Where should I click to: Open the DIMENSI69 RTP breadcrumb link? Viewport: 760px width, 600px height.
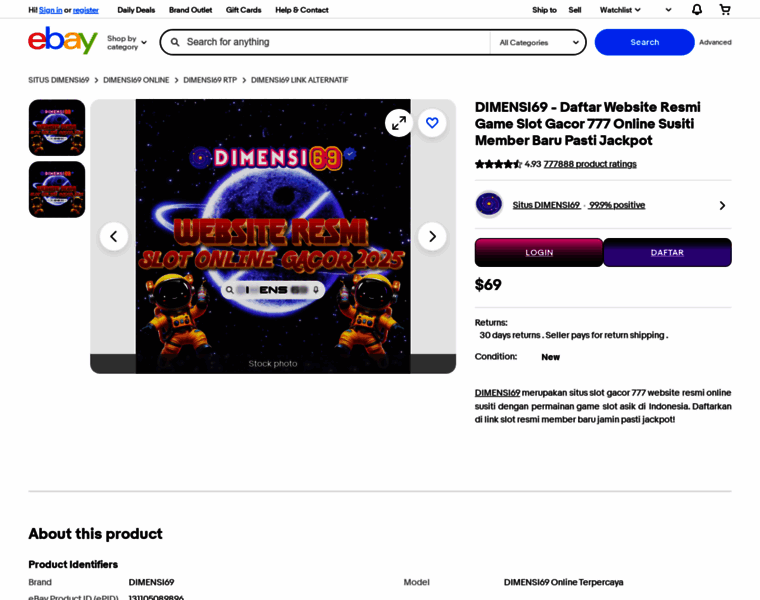[x=210, y=80]
